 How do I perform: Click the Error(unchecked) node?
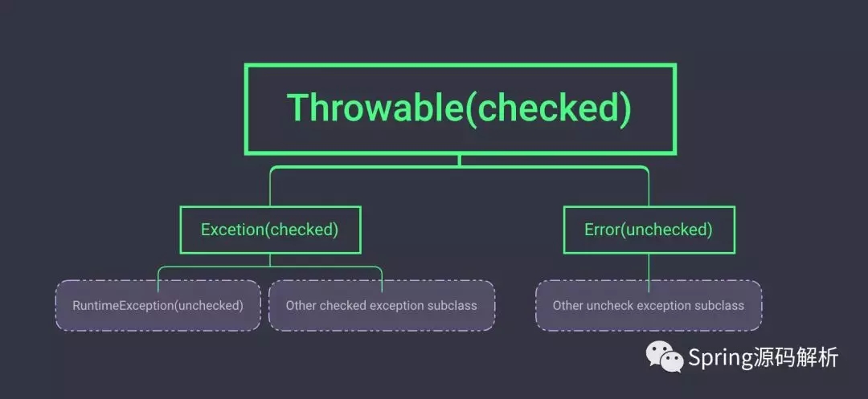tap(649, 230)
